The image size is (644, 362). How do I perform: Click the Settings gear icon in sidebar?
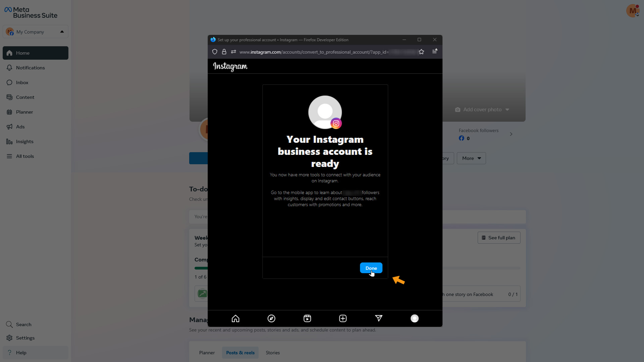9,338
